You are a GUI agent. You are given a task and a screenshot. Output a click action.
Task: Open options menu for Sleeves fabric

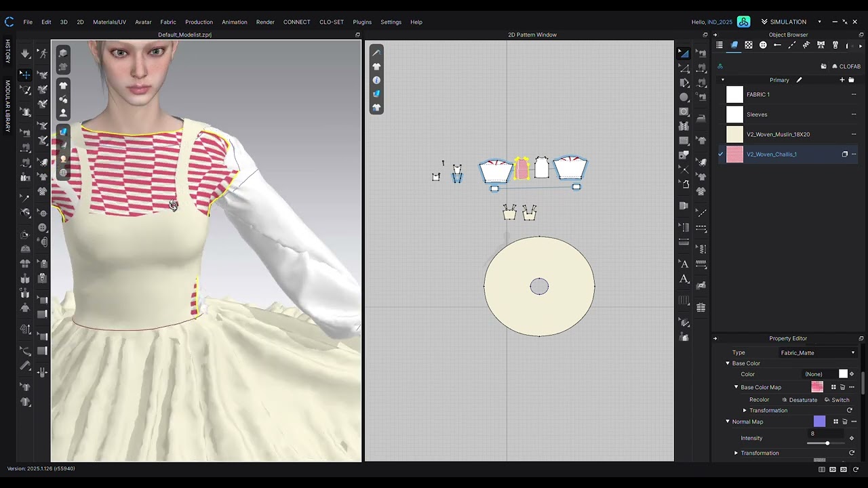pos(854,115)
